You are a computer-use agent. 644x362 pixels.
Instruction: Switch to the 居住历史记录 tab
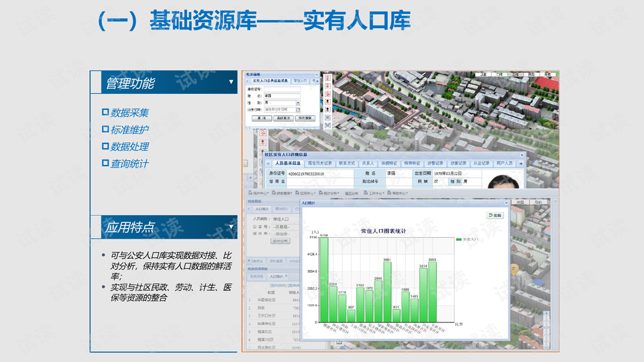pyautogui.click(x=319, y=163)
